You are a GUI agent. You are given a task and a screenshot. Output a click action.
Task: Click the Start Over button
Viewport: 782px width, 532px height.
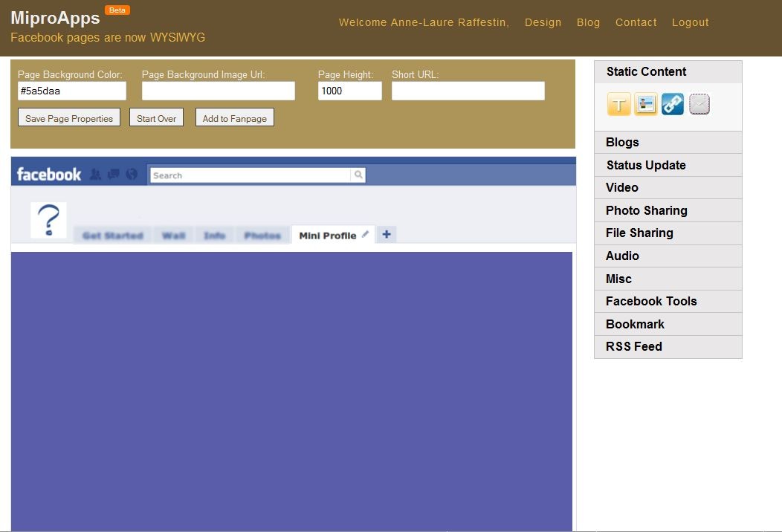(x=157, y=117)
